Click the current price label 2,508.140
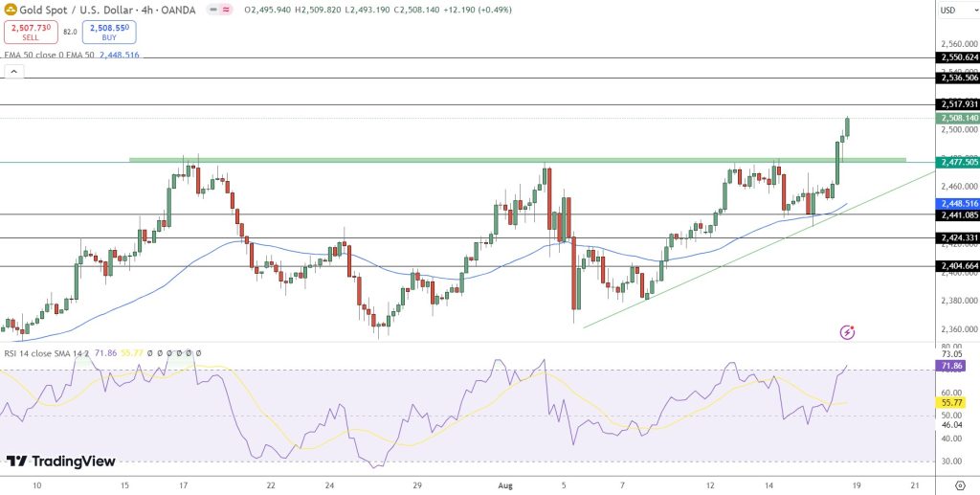This screenshot has width=980, height=495. coord(957,118)
